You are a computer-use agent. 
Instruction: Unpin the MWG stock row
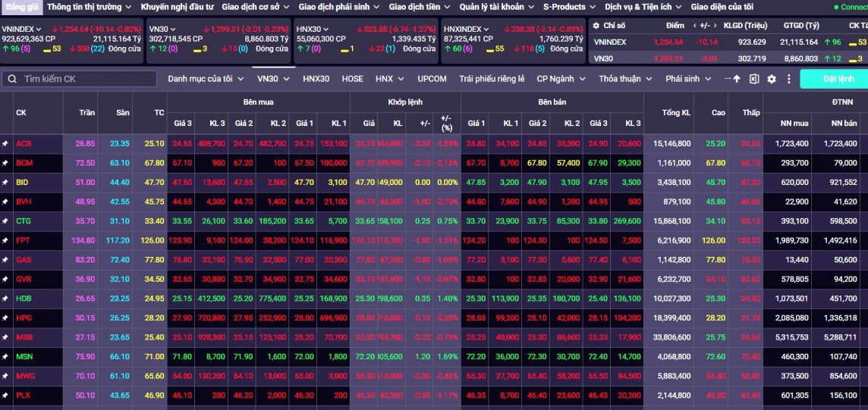[x=5, y=376]
